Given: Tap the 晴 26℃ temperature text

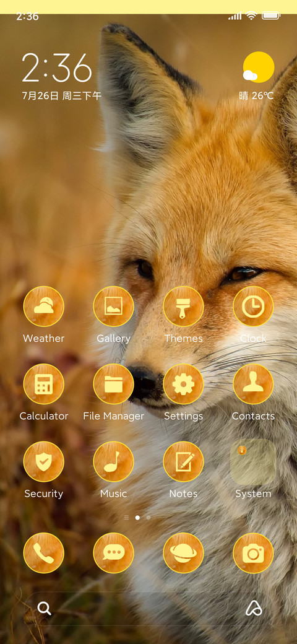Looking at the screenshot, I should pos(256,96).
